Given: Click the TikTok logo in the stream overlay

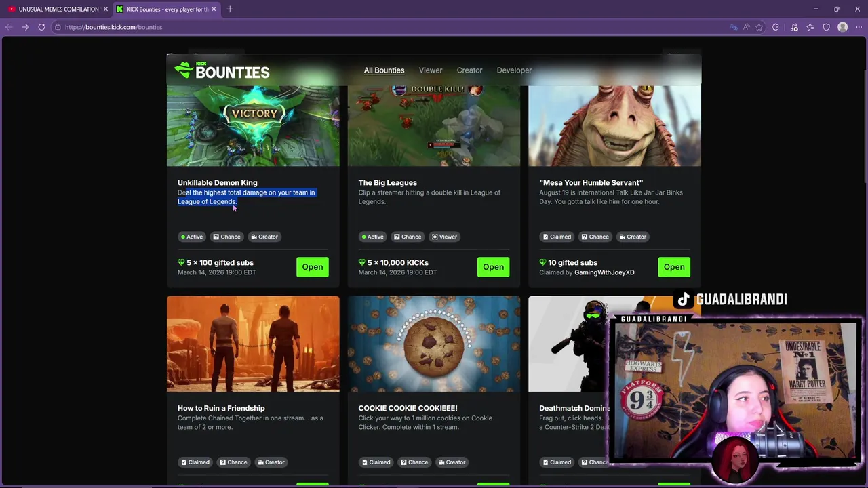Looking at the screenshot, I should (683, 300).
